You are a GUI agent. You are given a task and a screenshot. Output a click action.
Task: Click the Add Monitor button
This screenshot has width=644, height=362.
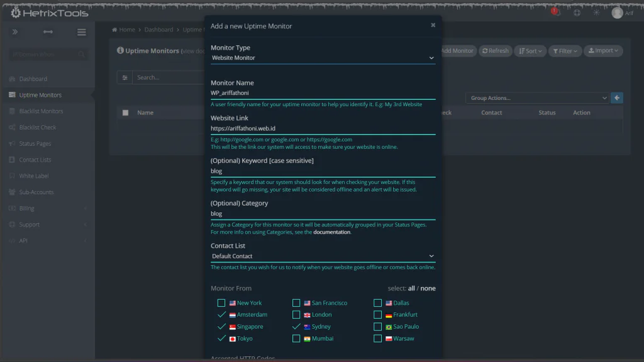pos(457,51)
